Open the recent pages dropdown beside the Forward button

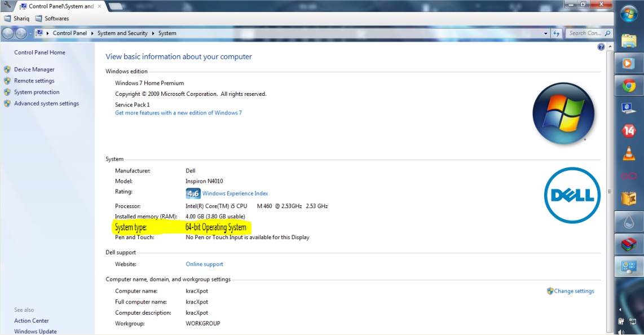tap(30, 33)
